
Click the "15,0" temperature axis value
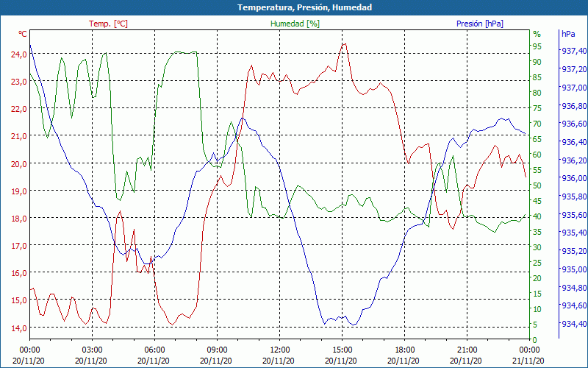19,300
